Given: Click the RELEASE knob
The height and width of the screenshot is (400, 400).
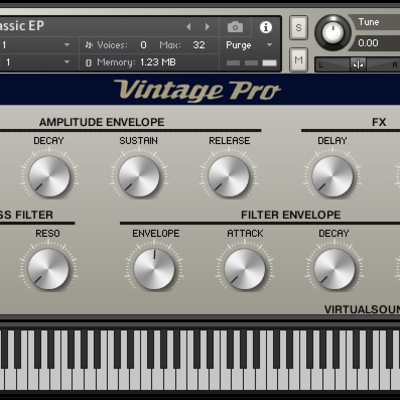Looking at the screenshot, I should [x=229, y=176].
